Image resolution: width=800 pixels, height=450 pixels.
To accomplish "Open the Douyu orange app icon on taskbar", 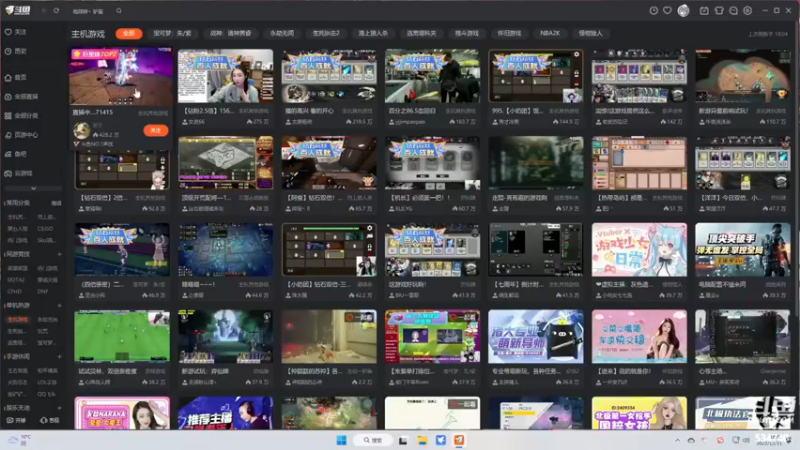I will 459,440.
